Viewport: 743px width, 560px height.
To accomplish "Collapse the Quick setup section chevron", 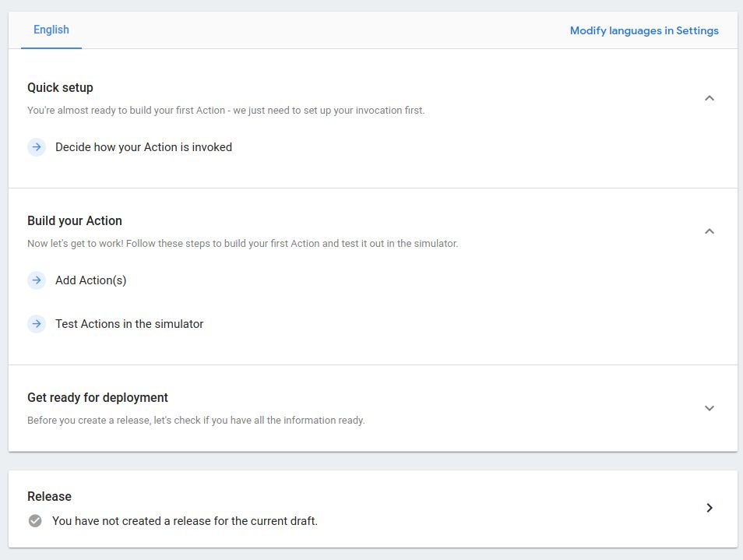I will (x=710, y=98).
